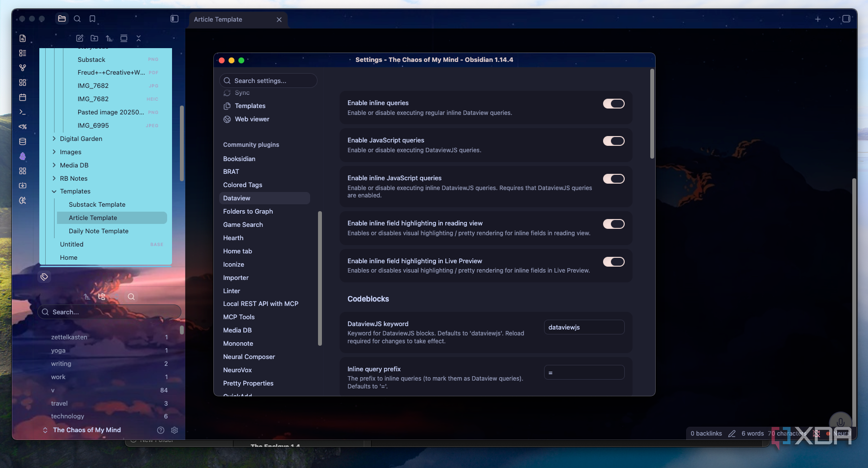This screenshot has width=868, height=468.
Task: Edit the DataviewJS keyword field
Action: [x=584, y=328]
